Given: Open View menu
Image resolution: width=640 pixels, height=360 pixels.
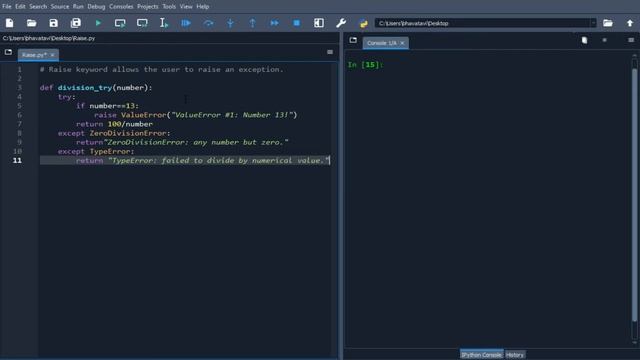Looking at the screenshot, I should (x=186, y=7).
